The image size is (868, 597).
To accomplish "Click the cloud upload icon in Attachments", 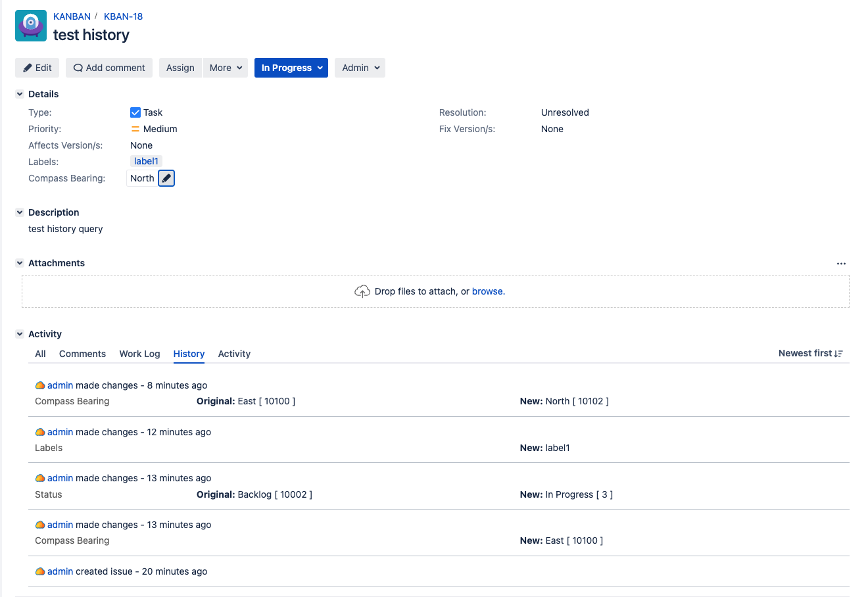I will (362, 290).
